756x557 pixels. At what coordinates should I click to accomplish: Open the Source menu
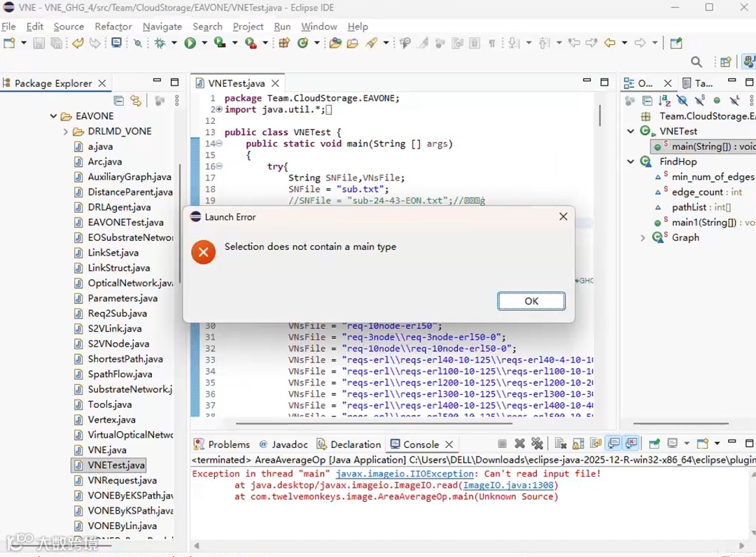(x=69, y=27)
